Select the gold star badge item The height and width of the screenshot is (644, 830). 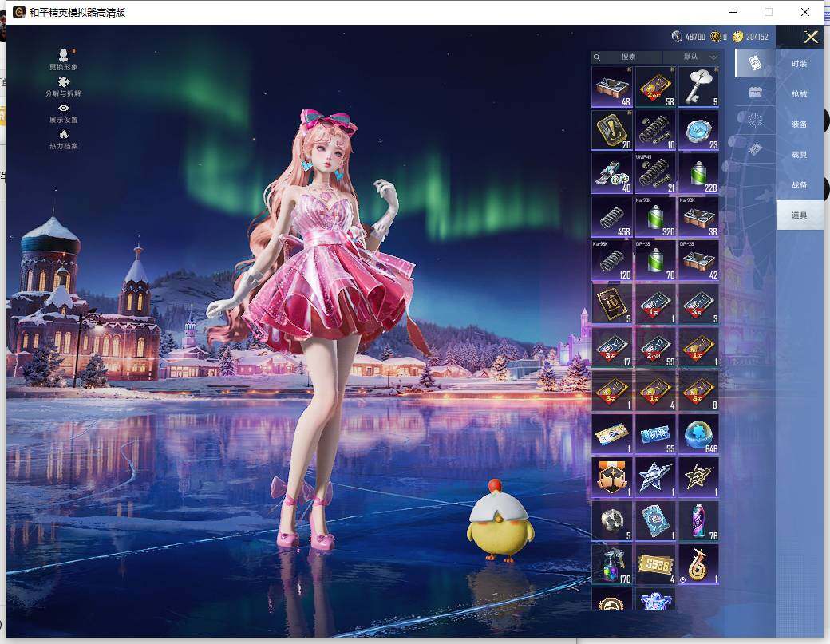pos(699,477)
